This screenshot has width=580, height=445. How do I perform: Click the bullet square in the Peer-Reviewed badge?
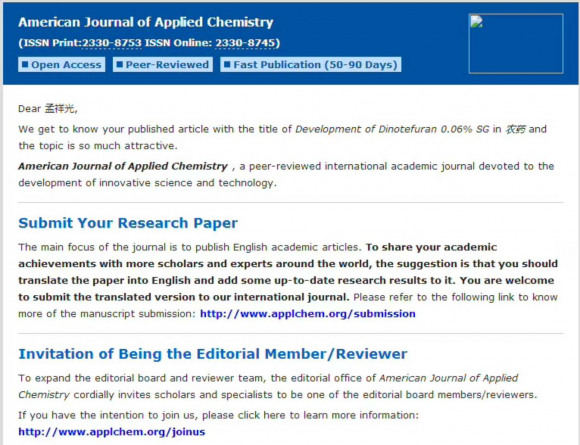click(x=120, y=65)
